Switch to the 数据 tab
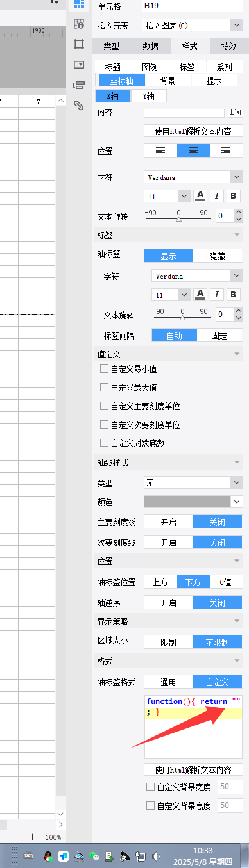The image size is (249, 868). click(x=151, y=46)
